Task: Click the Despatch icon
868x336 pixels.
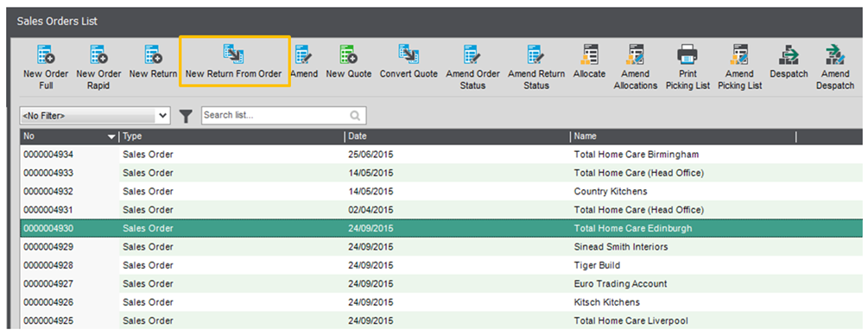Action: [789, 55]
